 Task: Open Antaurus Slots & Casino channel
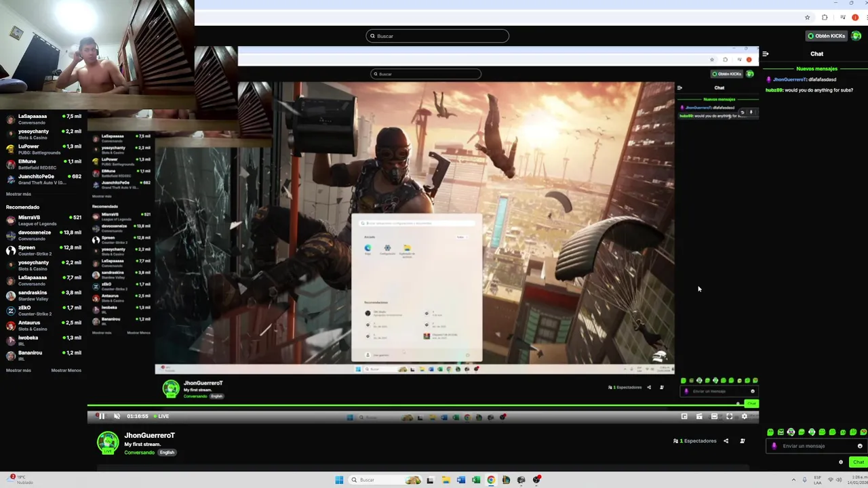click(43, 325)
